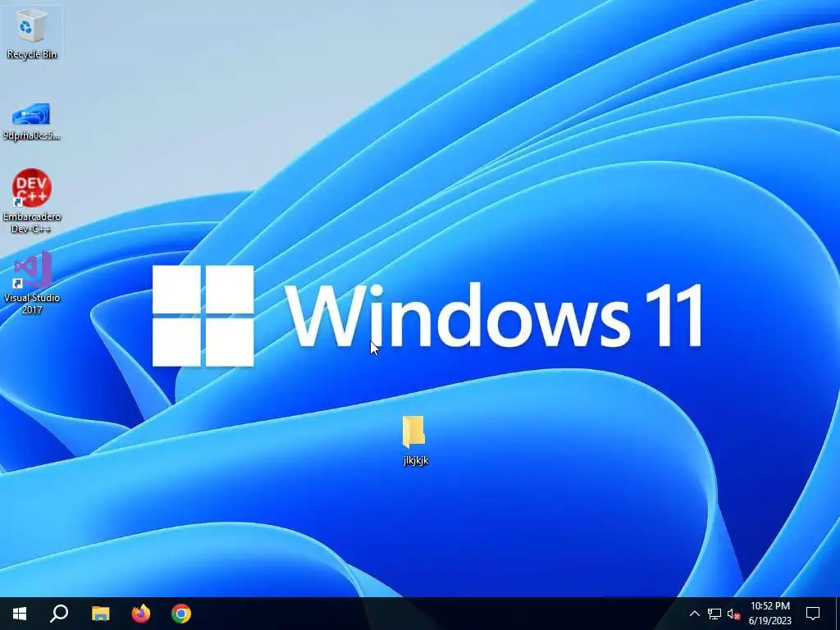This screenshot has width=840, height=630.
Task: Select the jlkjkjk folder on desktop
Action: point(415,441)
